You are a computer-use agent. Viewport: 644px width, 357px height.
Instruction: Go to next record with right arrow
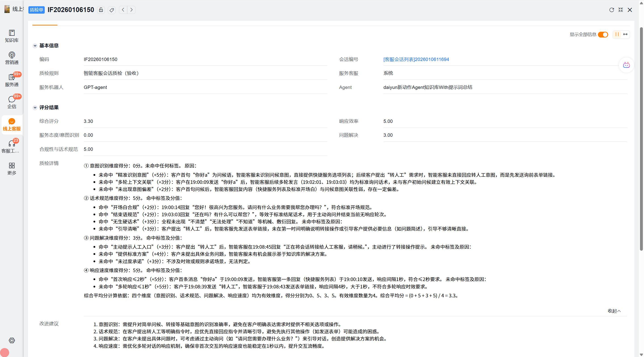coord(131,10)
